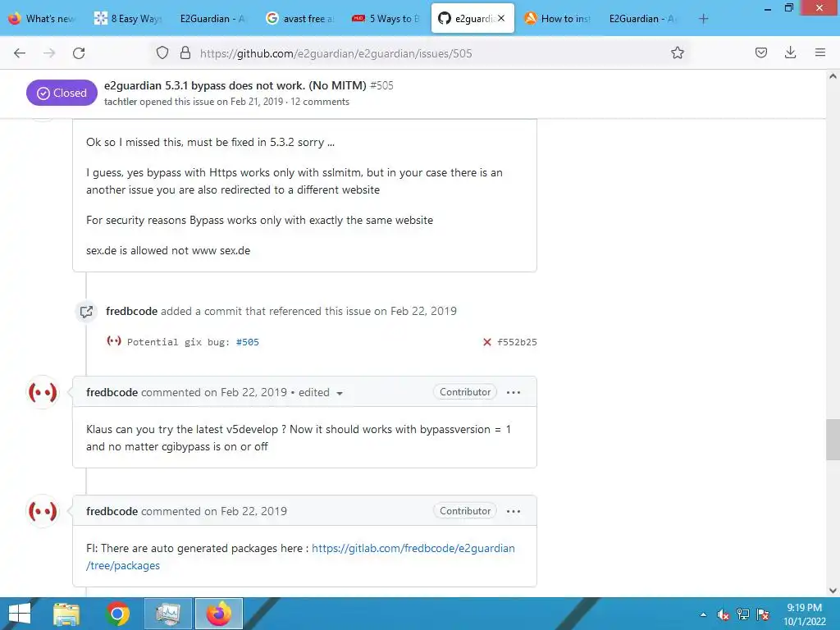
Task: Open fredbcode link in commit reference event
Action: pos(132,311)
